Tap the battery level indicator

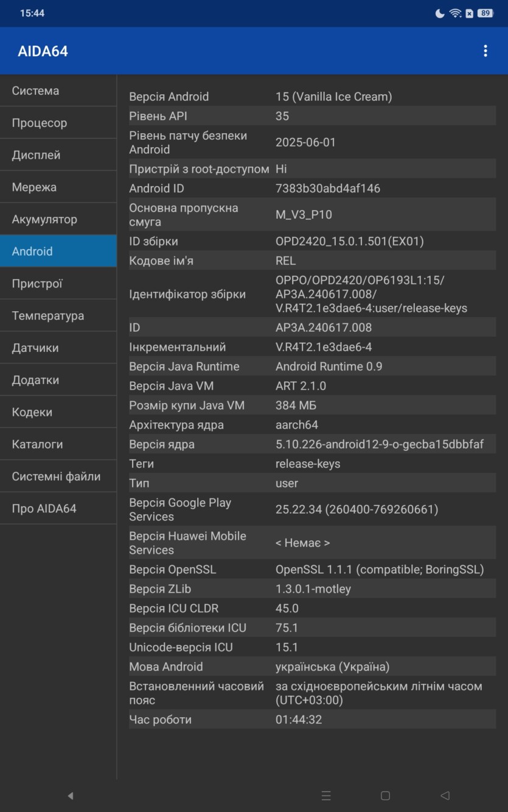485,13
